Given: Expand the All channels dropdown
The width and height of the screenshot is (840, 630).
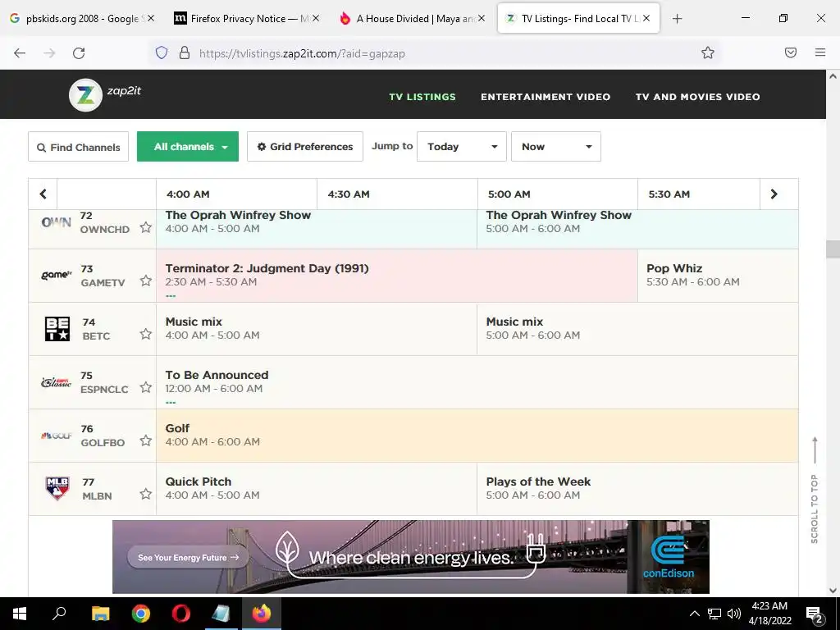Looking at the screenshot, I should tap(188, 146).
